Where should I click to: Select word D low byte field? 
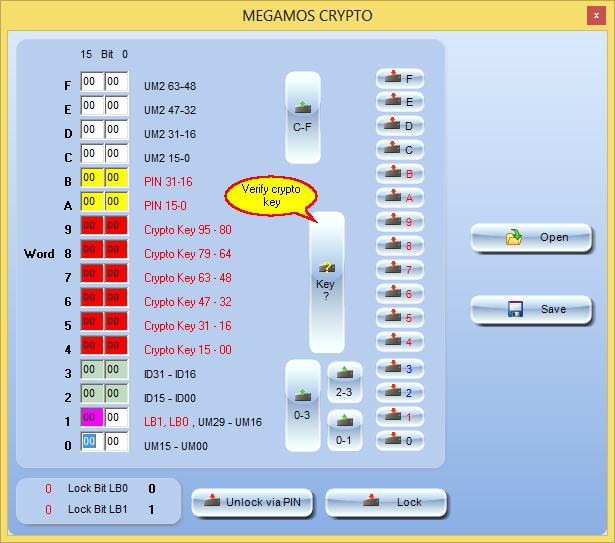pyautogui.click(x=116, y=129)
